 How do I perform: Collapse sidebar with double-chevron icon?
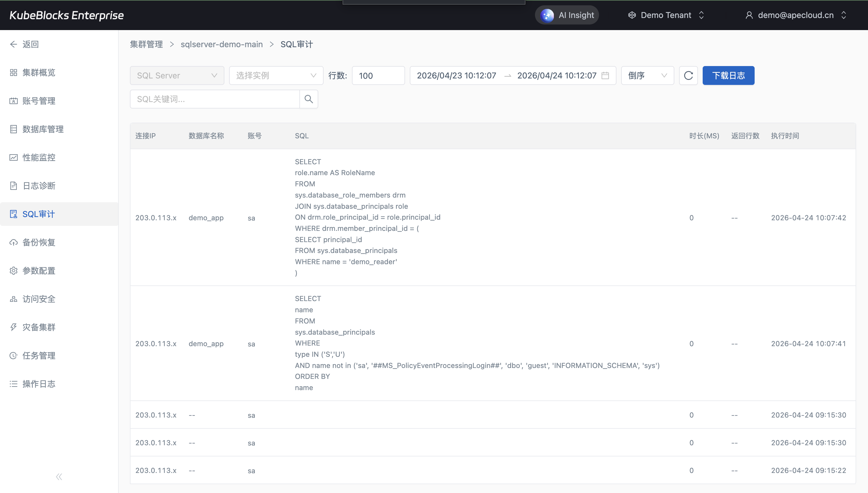59,476
